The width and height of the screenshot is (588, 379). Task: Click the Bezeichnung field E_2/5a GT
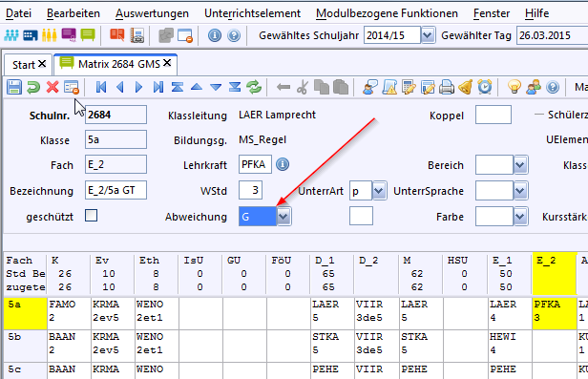click(x=115, y=190)
